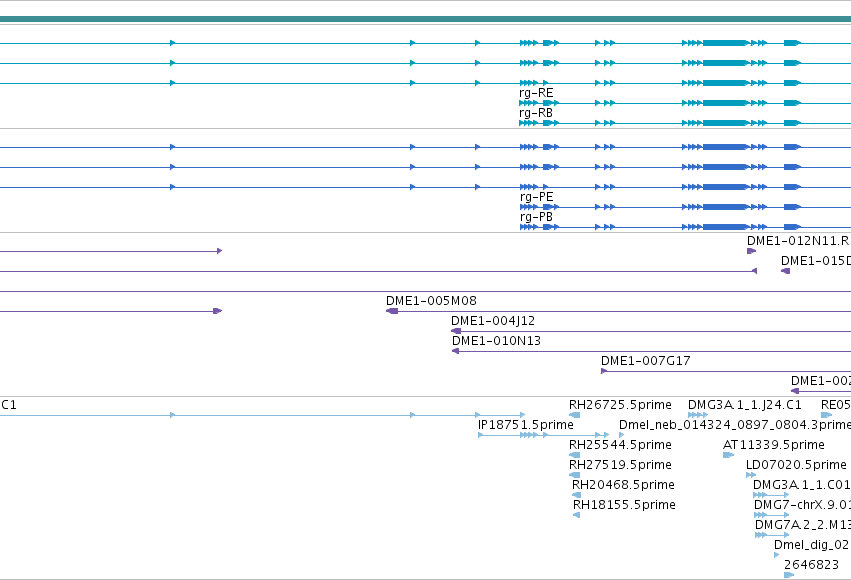Screen dimensions: 851x580
Task: Select the RH27519.5prime EST label
Action: (x=620, y=465)
